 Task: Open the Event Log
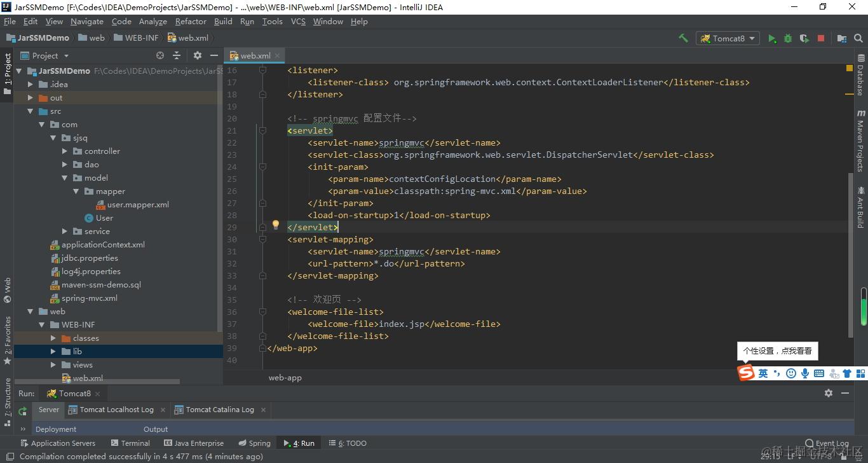pos(827,443)
